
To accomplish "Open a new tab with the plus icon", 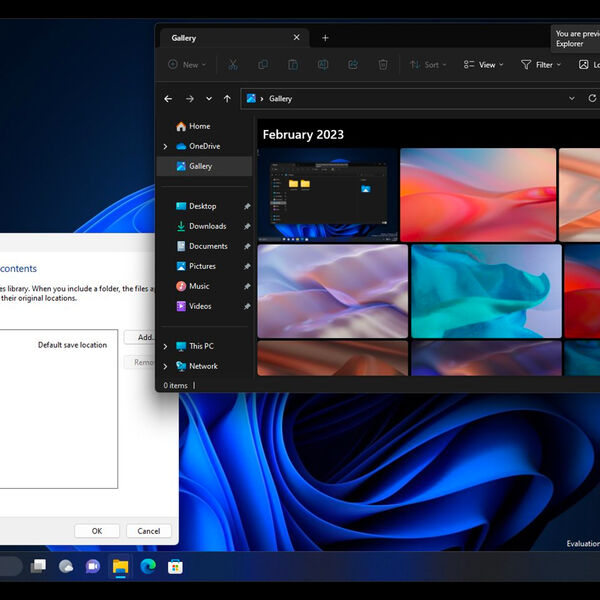I will 325,38.
